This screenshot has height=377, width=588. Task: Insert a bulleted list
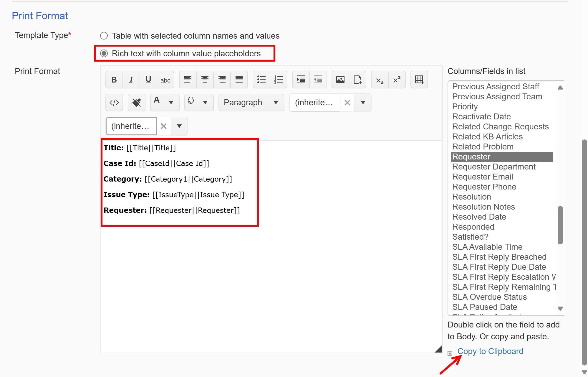(x=261, y=80)
